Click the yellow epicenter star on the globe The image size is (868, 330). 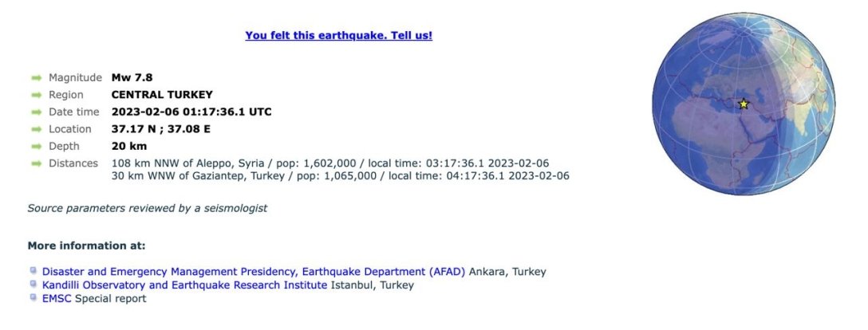click(744, 104)
